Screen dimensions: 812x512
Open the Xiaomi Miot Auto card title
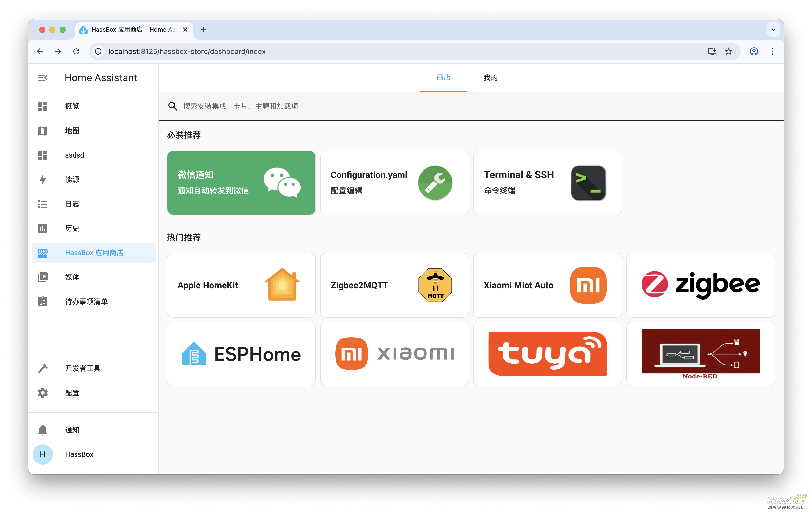point(518,285)
